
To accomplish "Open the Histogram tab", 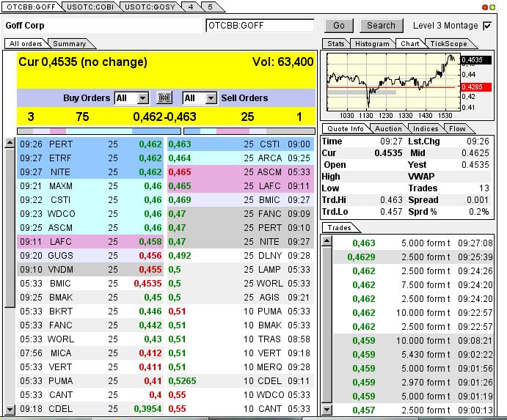I will tap(372, 44).
